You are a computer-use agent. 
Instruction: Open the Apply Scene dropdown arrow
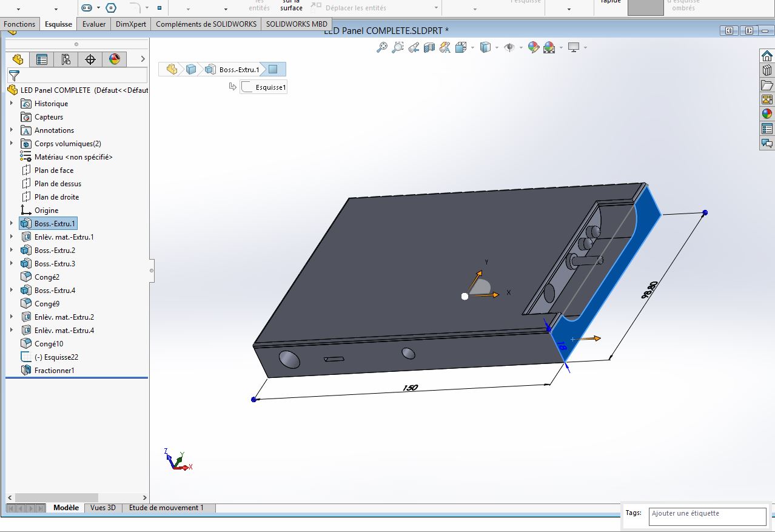(x=561, y=47)
